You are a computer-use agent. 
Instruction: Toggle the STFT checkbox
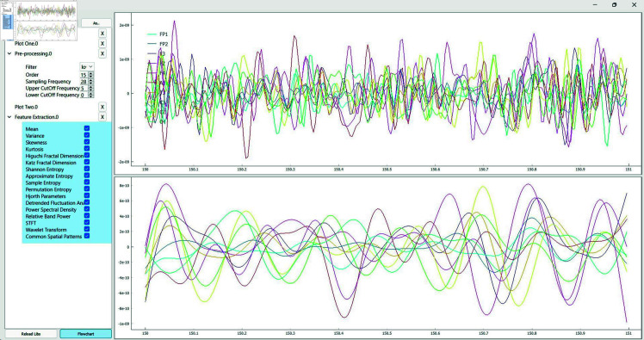(x=87, y=223)
